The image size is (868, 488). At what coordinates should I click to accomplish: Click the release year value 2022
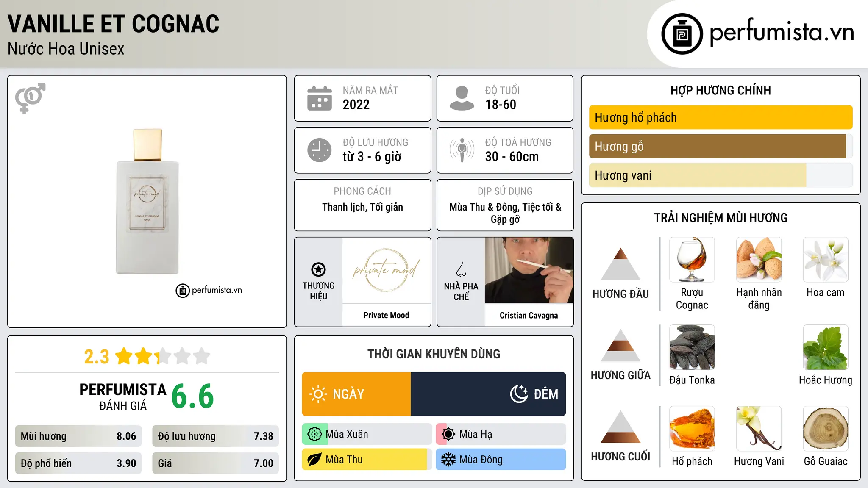point(356,105)
